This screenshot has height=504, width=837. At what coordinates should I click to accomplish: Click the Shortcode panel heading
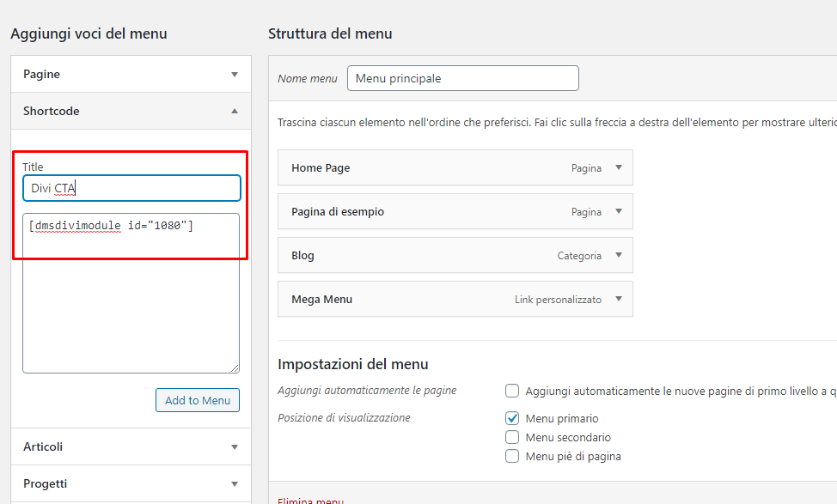pos(131,111)
